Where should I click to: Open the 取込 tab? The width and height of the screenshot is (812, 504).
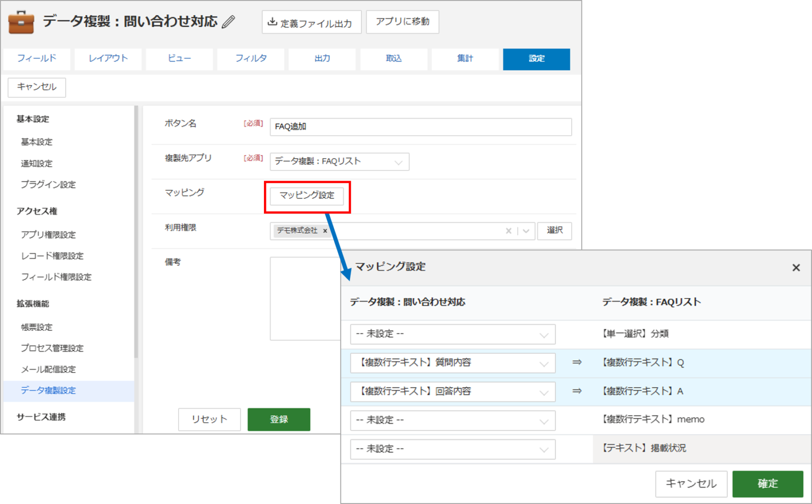coord(394,59)
